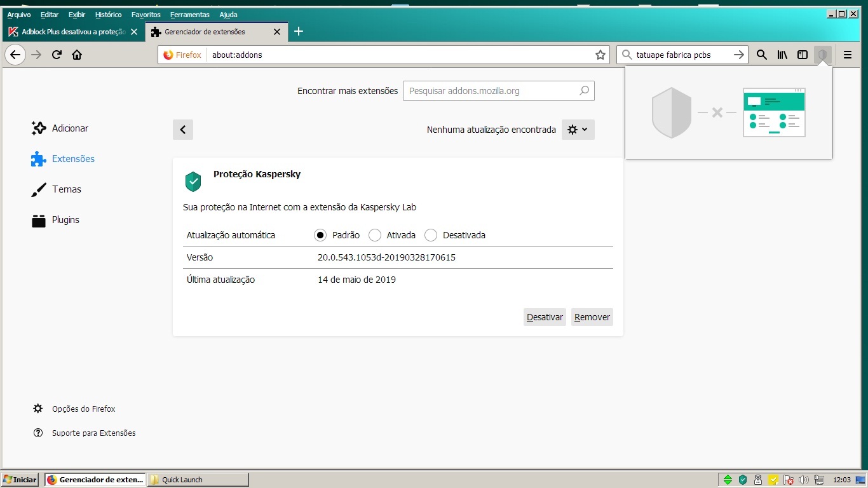Show desktop using the far-right tray icon
Viewport: 868px width, 488px height.
[860, 480]
